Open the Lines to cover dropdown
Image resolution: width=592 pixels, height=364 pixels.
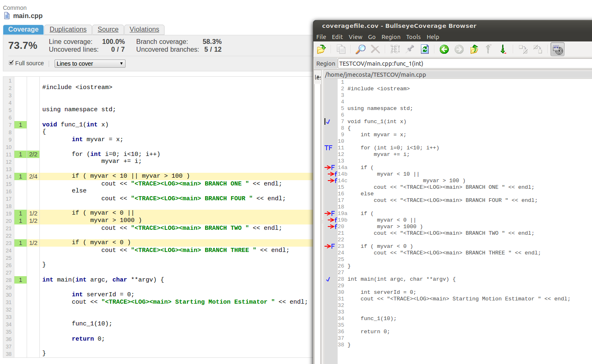coord(90,64)
